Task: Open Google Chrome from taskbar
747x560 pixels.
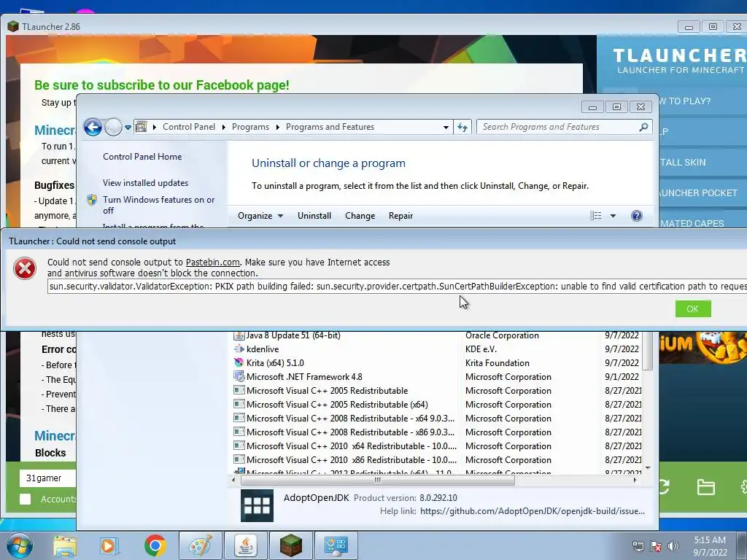Action: (155, 545)
